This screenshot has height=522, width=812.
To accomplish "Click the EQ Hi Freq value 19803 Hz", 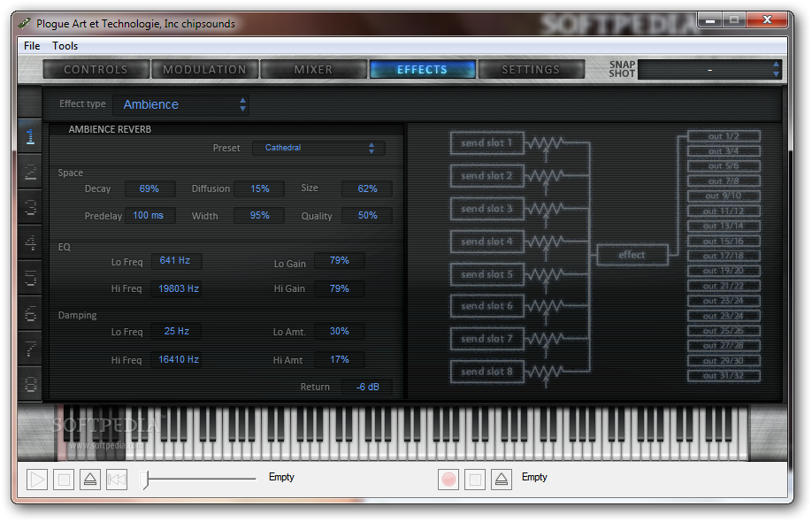I will tap(177, 289).
